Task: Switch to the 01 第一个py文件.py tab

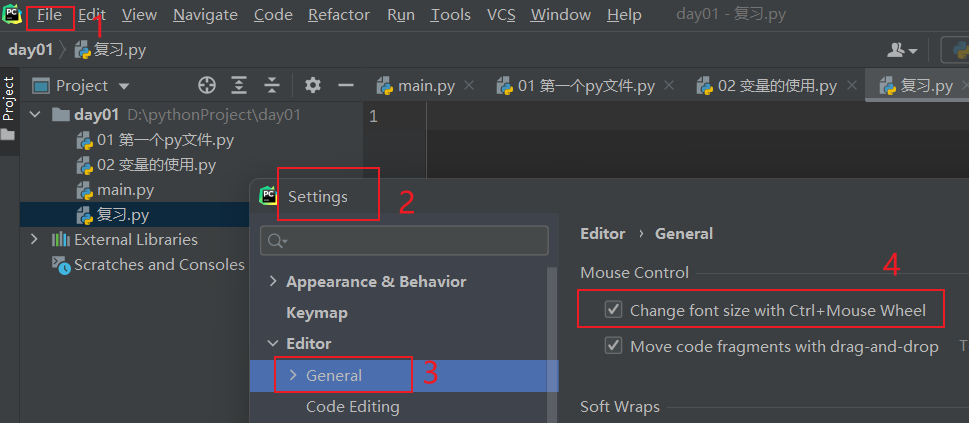Action: pos(585,85)
